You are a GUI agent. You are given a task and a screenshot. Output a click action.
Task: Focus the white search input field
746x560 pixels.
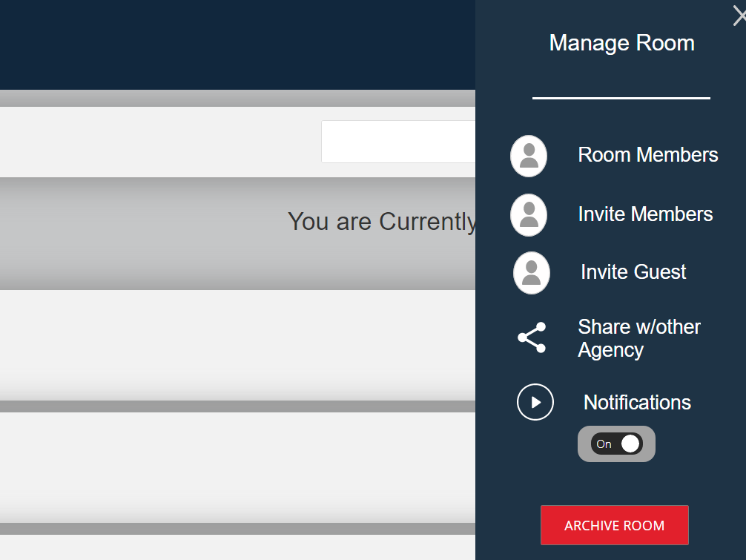tap(398, 142)
